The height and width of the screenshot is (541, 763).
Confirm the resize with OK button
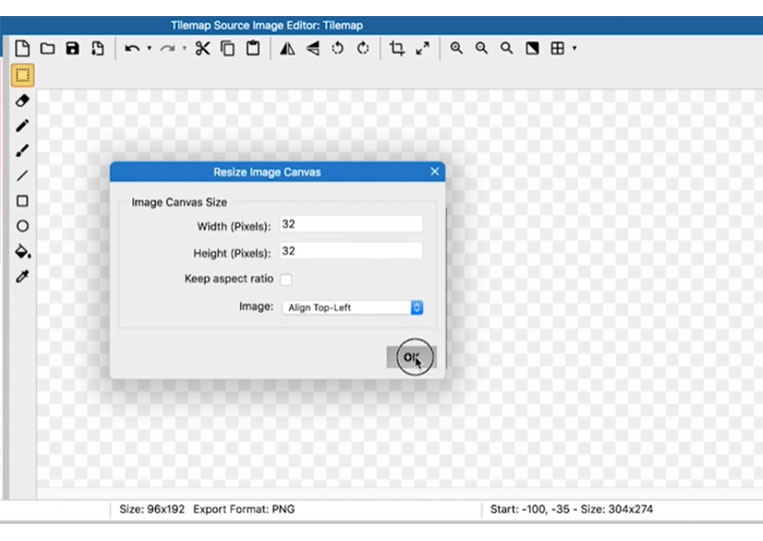tap(411, 357)
